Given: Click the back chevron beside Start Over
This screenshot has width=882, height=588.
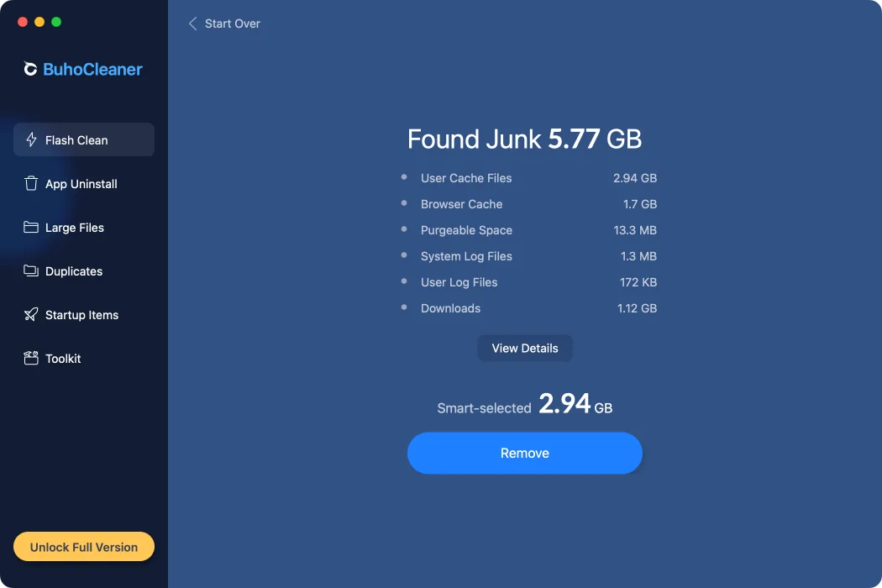Looking at the screenshot, I should [192, 24].
